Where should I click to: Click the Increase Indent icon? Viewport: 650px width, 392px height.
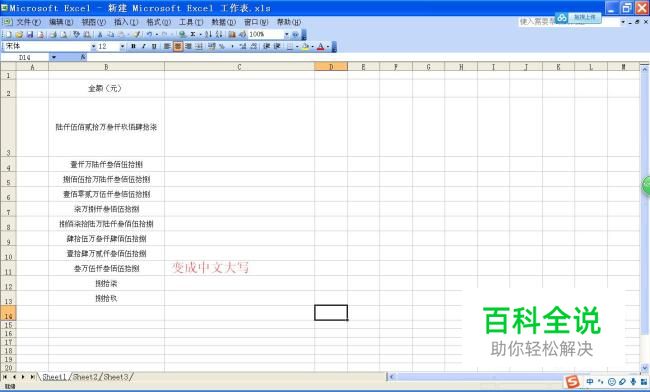(277, 46)
